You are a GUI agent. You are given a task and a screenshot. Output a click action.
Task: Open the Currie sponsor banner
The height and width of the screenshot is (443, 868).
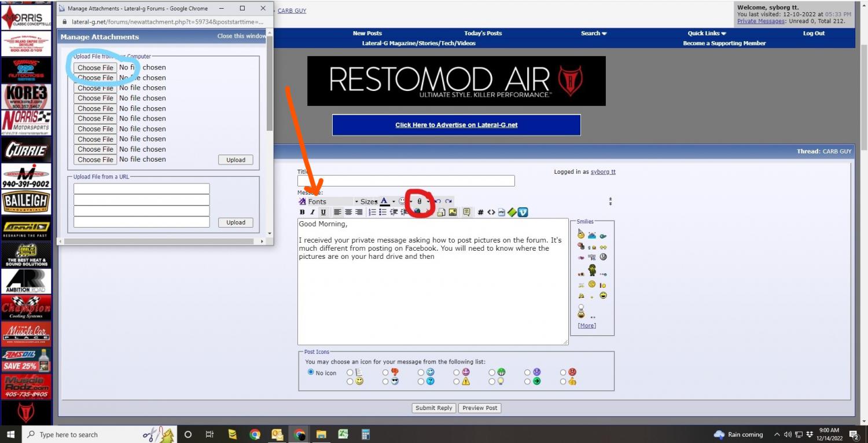pyautogui.click(x=26, y=150)
